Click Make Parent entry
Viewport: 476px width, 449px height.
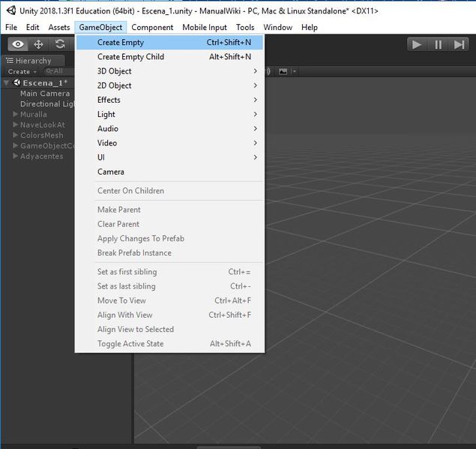tap(169, 210)
